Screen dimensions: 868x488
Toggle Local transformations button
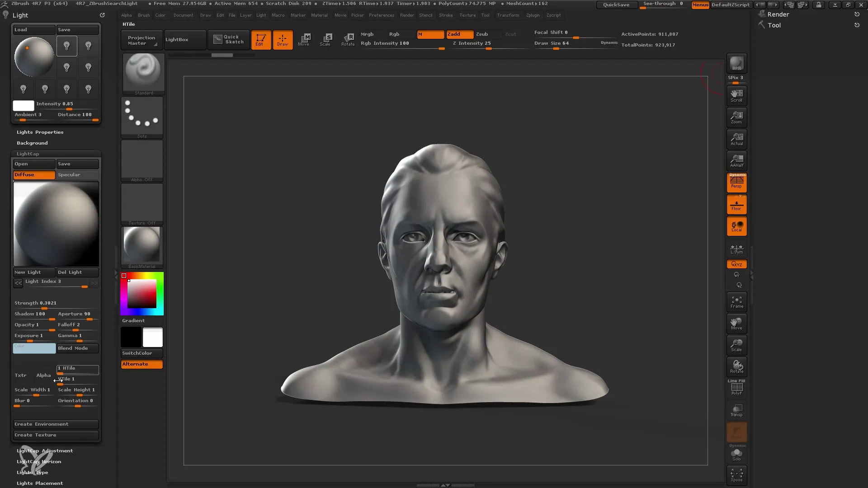tap(736, 226)
